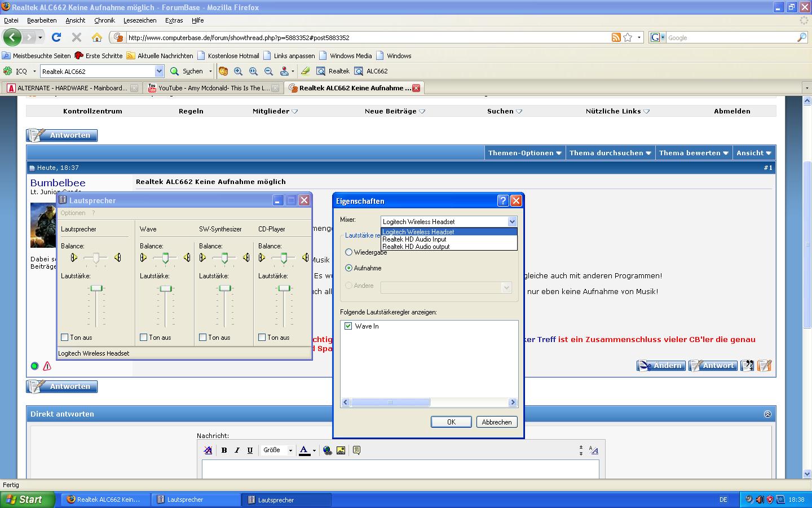Open the Lesezeichen menu
The image size is (812, 508).
click(x=140, y=20)
